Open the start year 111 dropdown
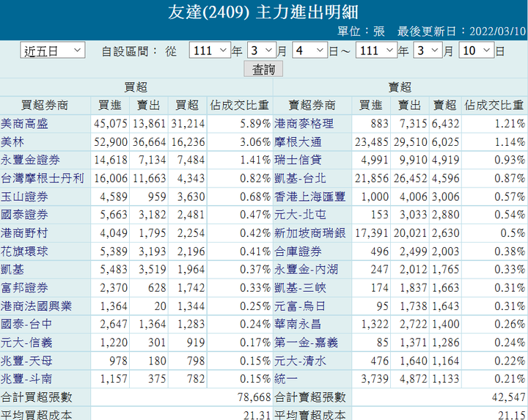 point(210,51)
